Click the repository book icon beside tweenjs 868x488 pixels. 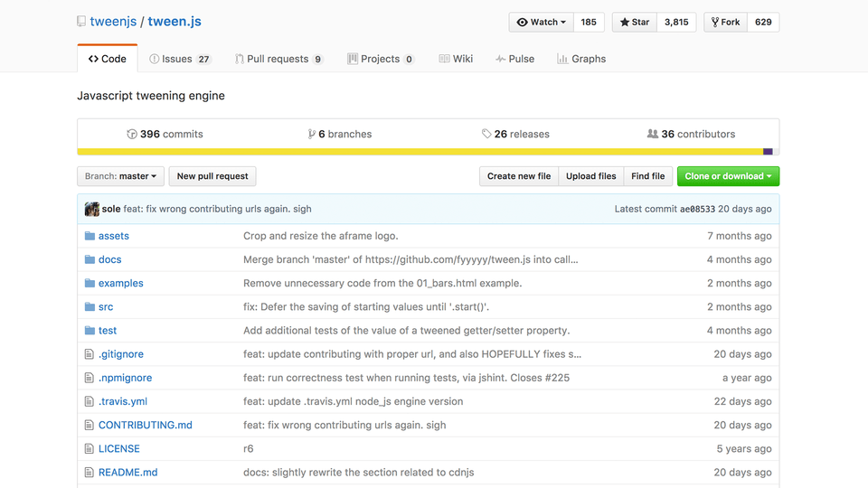(x=82, y=22)
